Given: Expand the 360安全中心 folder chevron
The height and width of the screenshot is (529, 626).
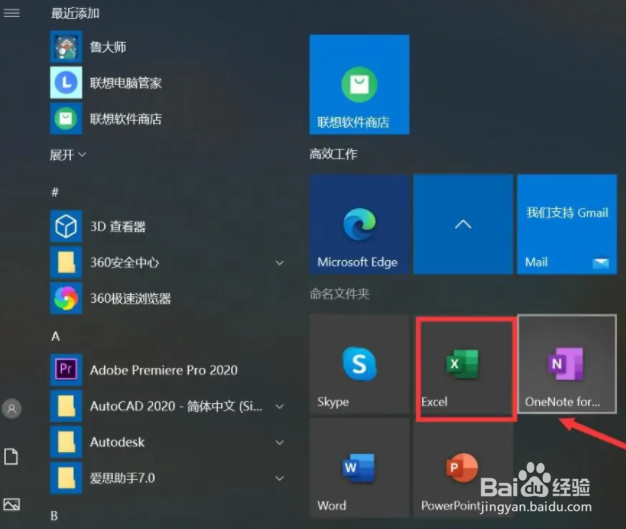Looking at the screenshot, I should (x=280, y=263).
